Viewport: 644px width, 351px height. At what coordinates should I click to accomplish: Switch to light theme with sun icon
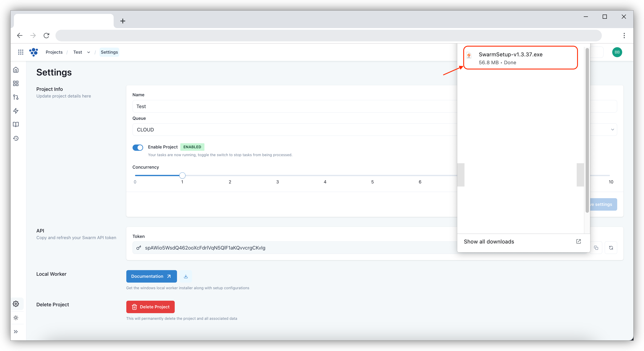(x=16, y=318)
